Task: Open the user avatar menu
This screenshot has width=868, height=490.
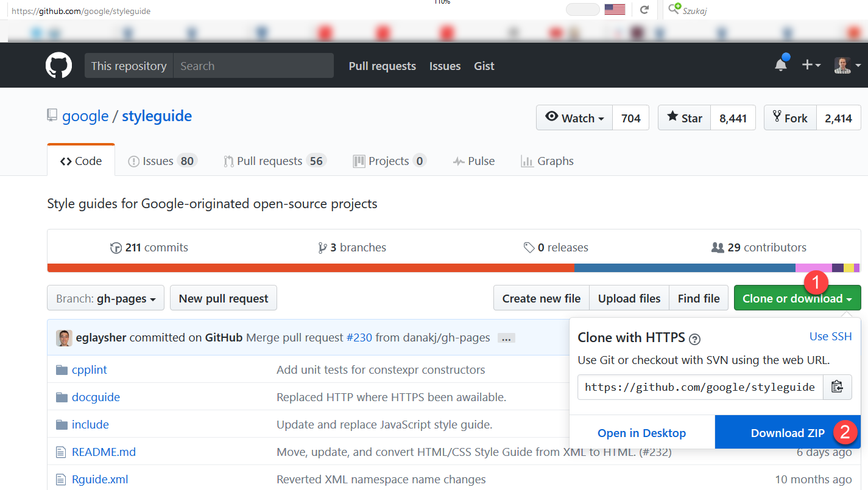Action: [847, 65]
